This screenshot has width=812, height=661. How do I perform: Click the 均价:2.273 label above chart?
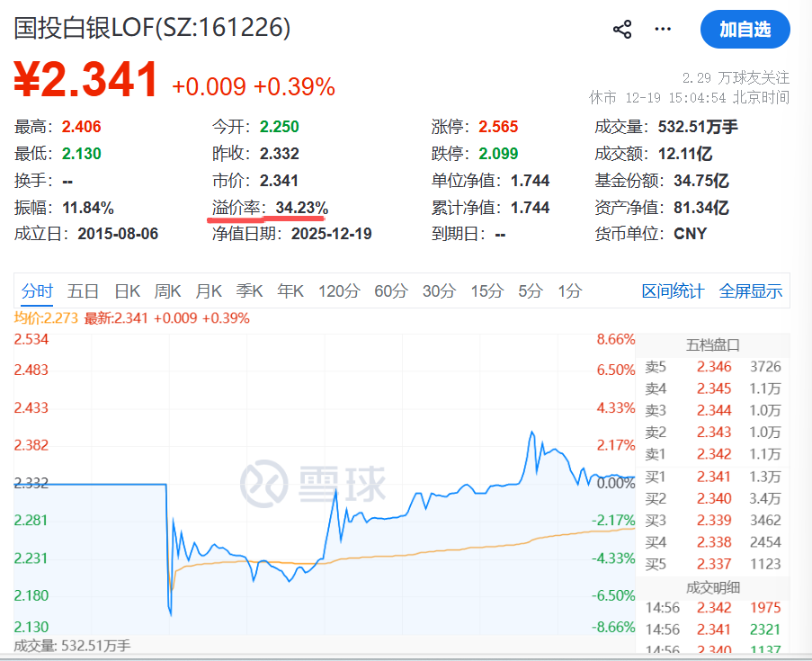point(46,318)
